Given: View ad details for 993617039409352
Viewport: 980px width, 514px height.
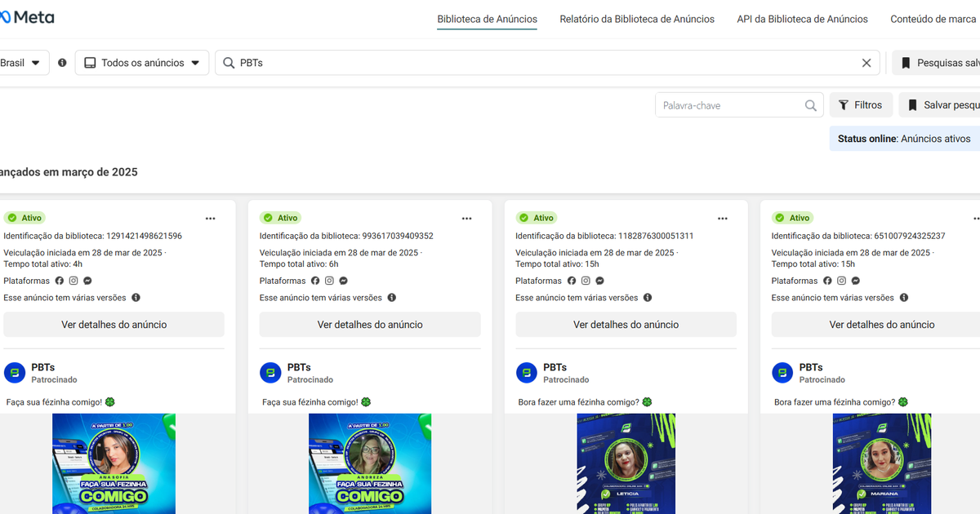Looking at the screenshot, I should click(370, 325).
